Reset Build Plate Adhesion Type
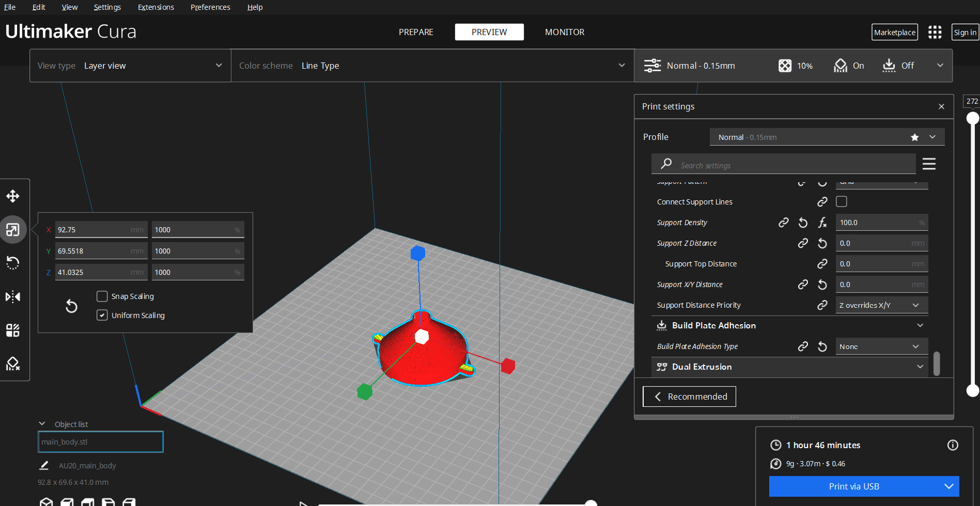This screenshot has width=980, height=506. click(822, 346)
